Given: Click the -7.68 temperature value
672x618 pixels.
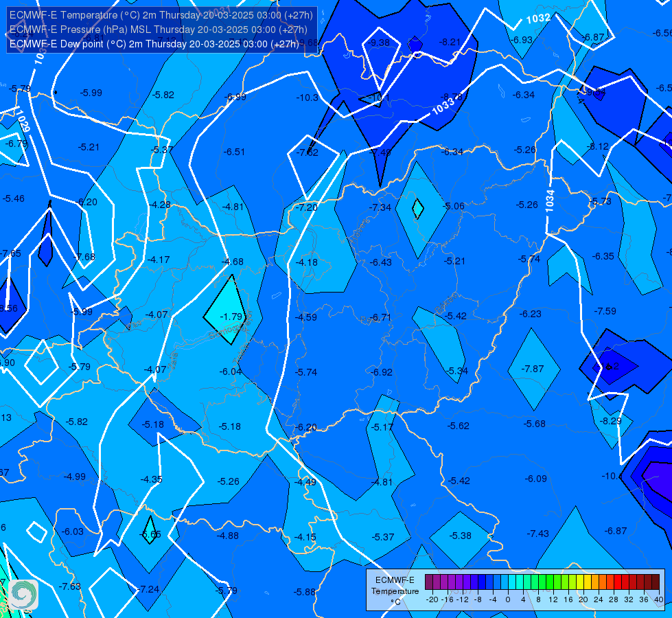Looking at the screenshot, I should coord(84,257).
